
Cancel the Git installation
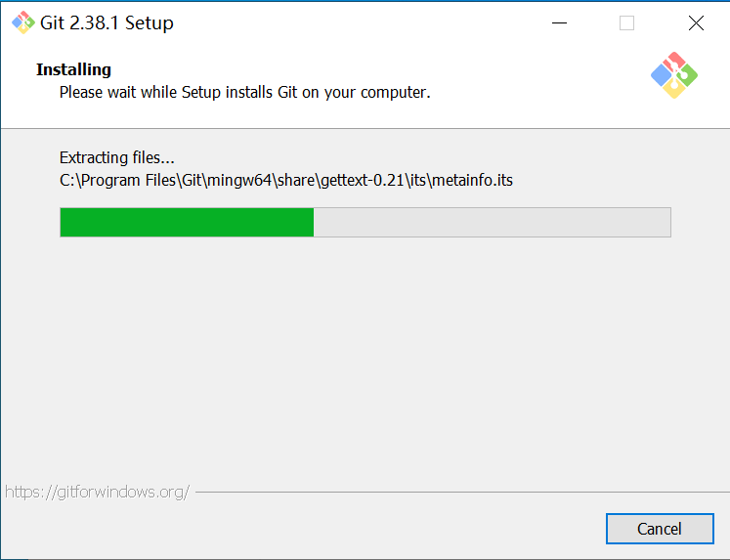659,529
